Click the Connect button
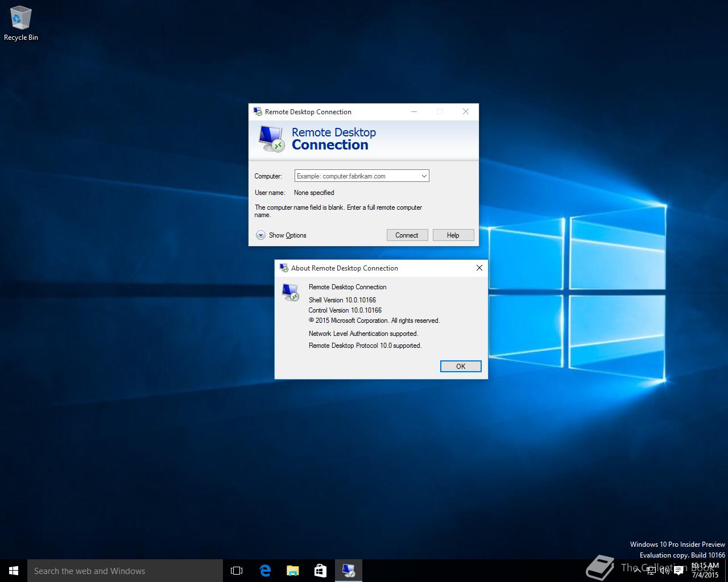The image size is (728, 582). pyautogui.click(x=407, y=235)
